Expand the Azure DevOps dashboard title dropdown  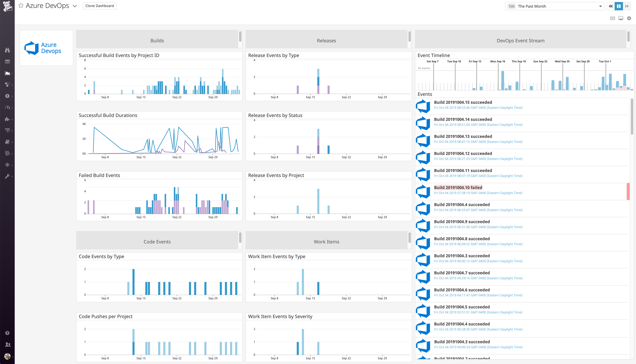[x=75, y=5]
